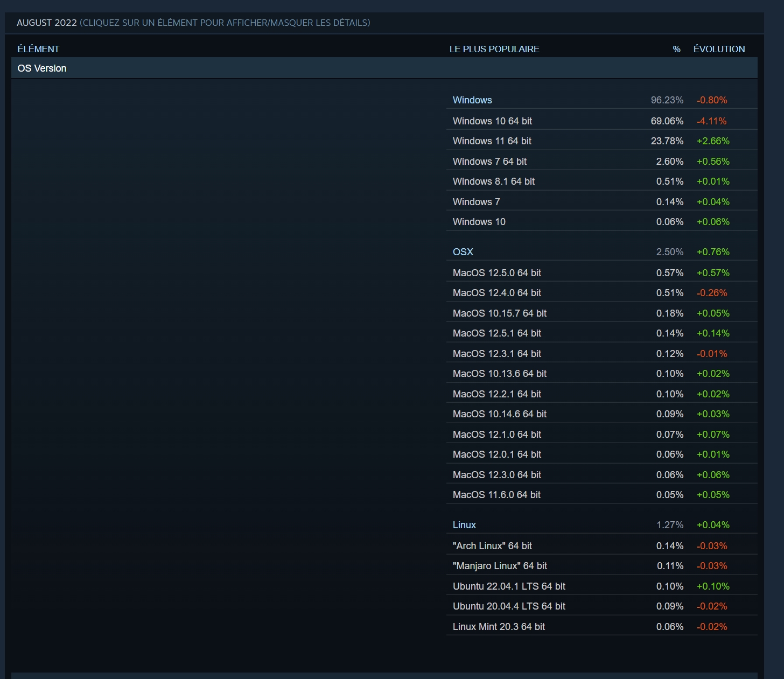Click the Linux Mint 20.3 64 bit label

pos(499,627)
